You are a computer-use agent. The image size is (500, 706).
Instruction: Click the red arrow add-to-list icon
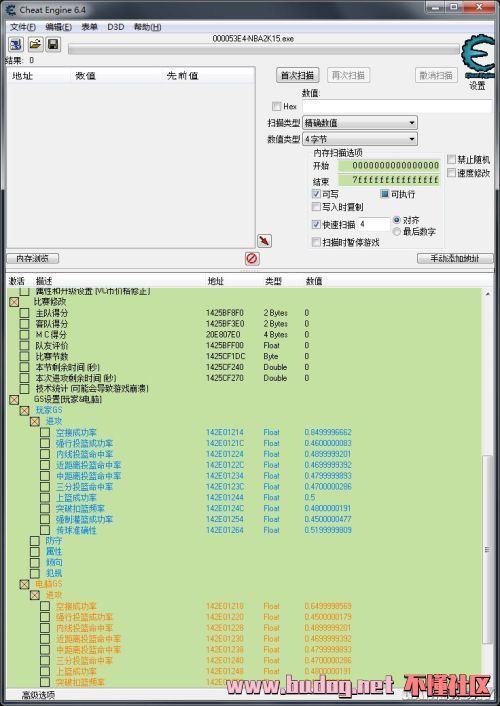pos(264,241)
